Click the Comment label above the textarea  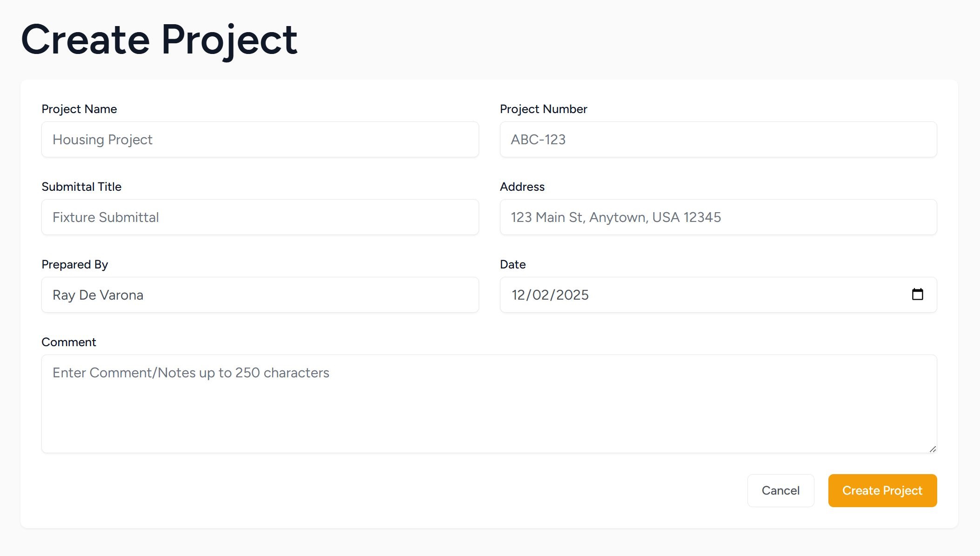(69, 342)
